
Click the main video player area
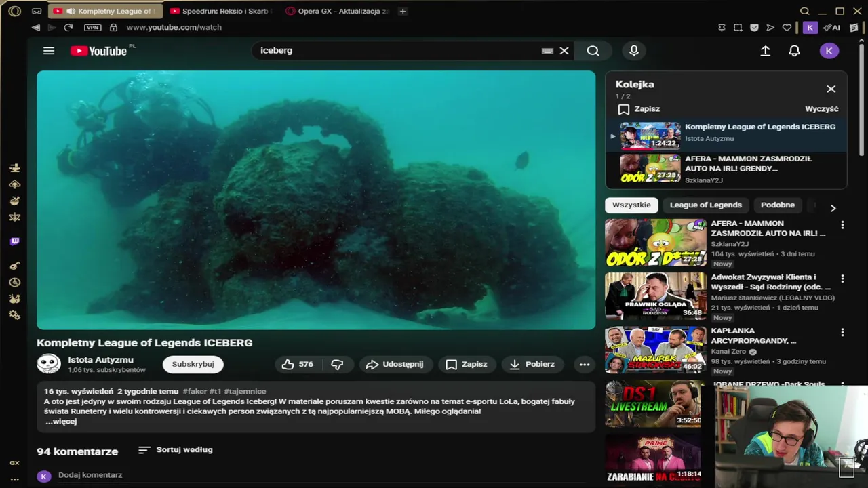click(x=316, y=200)
